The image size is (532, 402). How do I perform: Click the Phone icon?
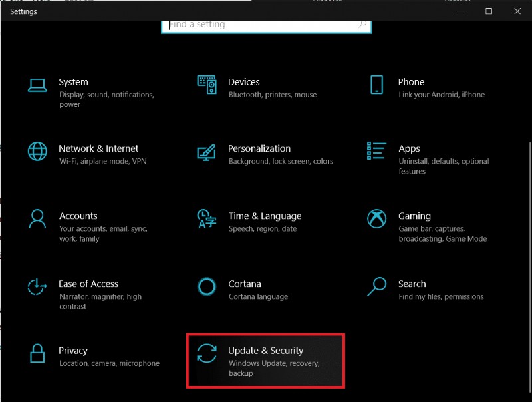[x=376, y=85]
